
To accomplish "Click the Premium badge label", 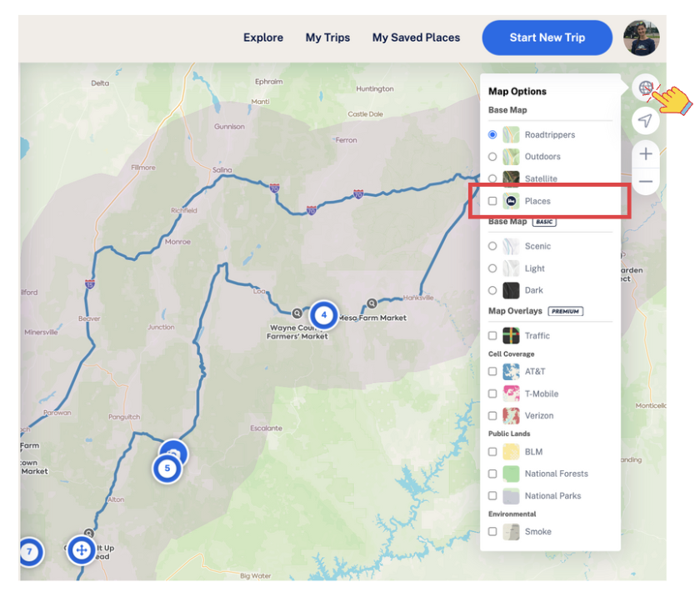I will click(x=565, y=311).
